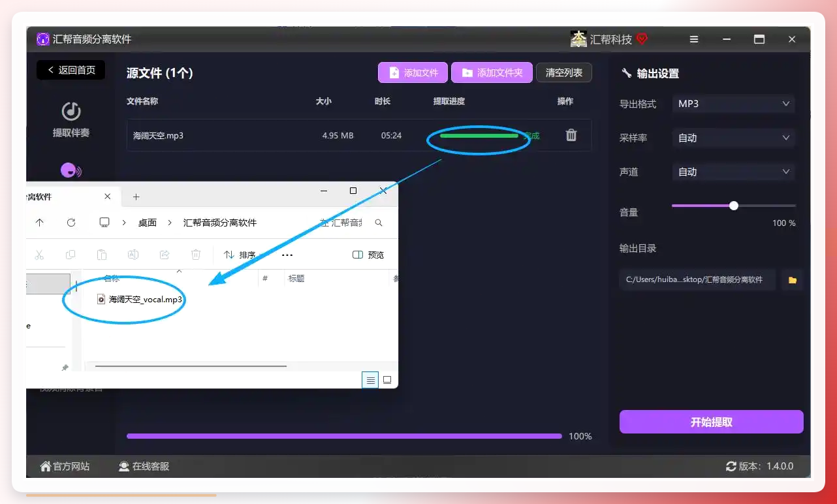Delete 海阔天空.mp3 with the trash icon

(x=571, y=135)
